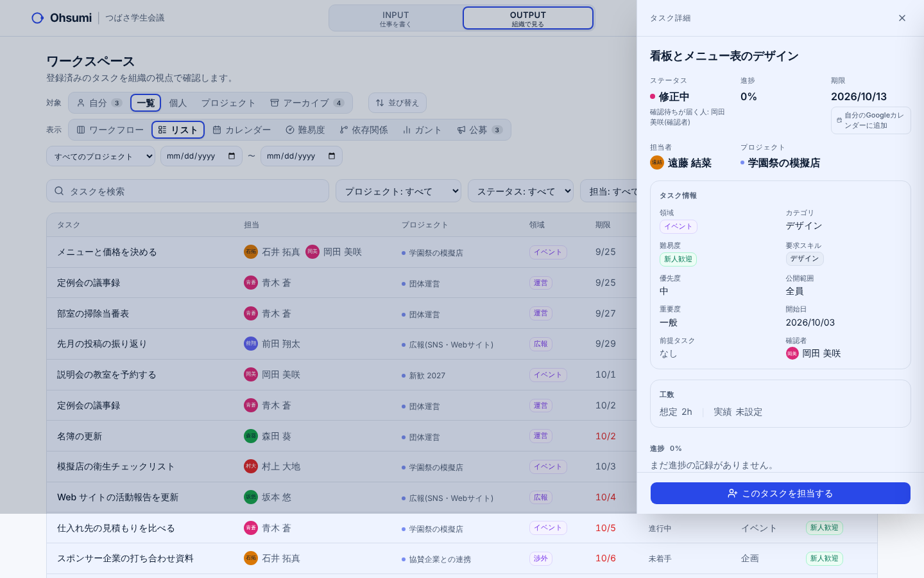Switch to ガント chart view
This screenshot has width=924, height=578.
pyautogui.click(x=422, y=130)
